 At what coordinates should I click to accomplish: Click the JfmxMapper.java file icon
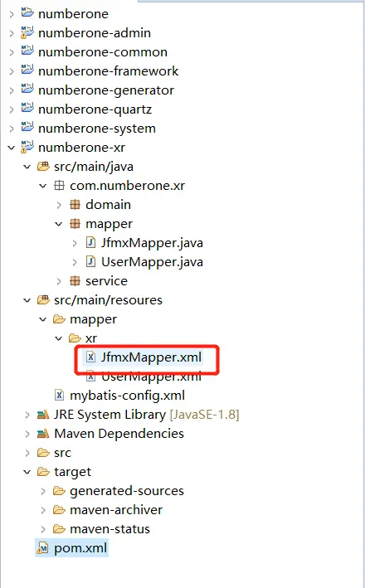[x=90, y=243]
